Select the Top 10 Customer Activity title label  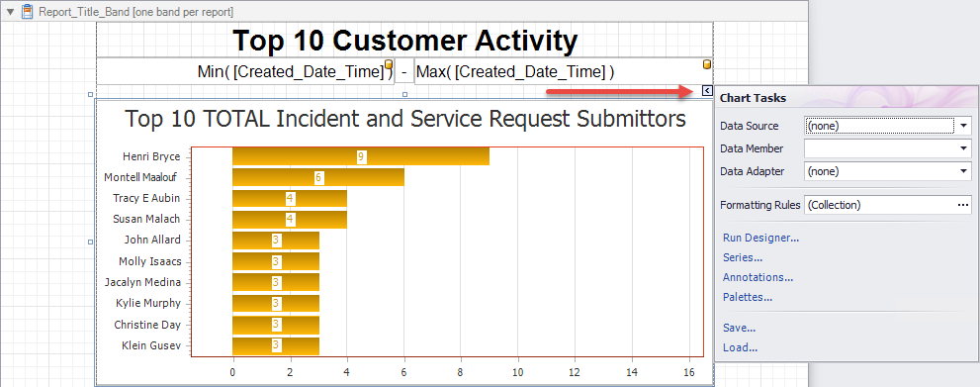[405, 41]
